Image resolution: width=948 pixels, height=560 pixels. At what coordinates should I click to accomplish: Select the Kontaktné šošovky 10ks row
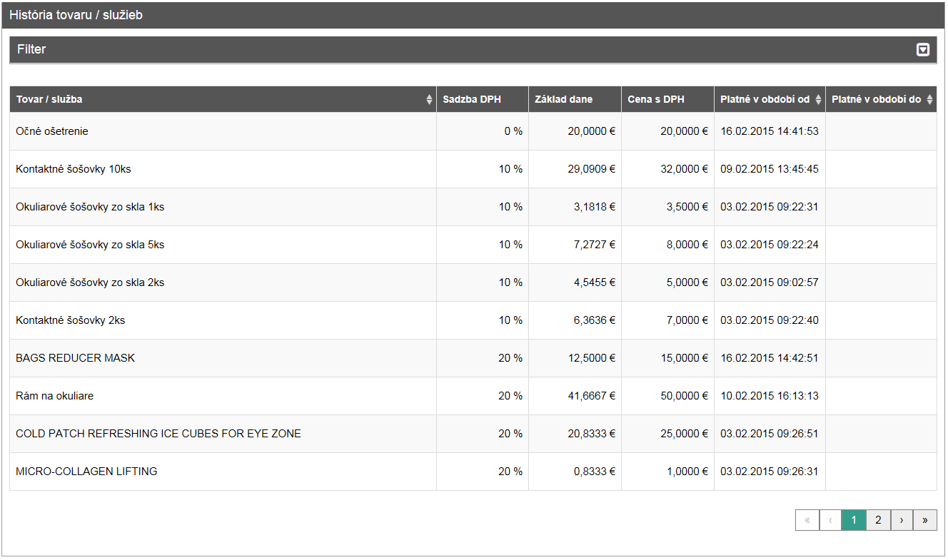(473, 169)
